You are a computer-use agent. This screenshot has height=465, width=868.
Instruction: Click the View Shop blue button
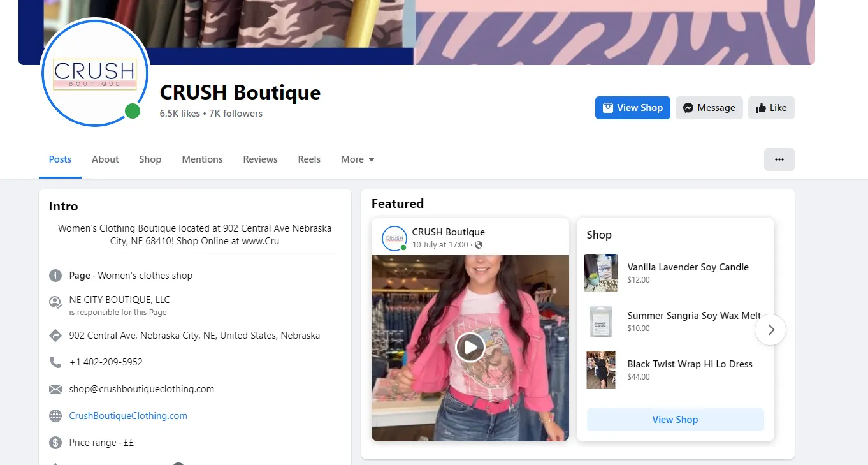tap(633, 108)
